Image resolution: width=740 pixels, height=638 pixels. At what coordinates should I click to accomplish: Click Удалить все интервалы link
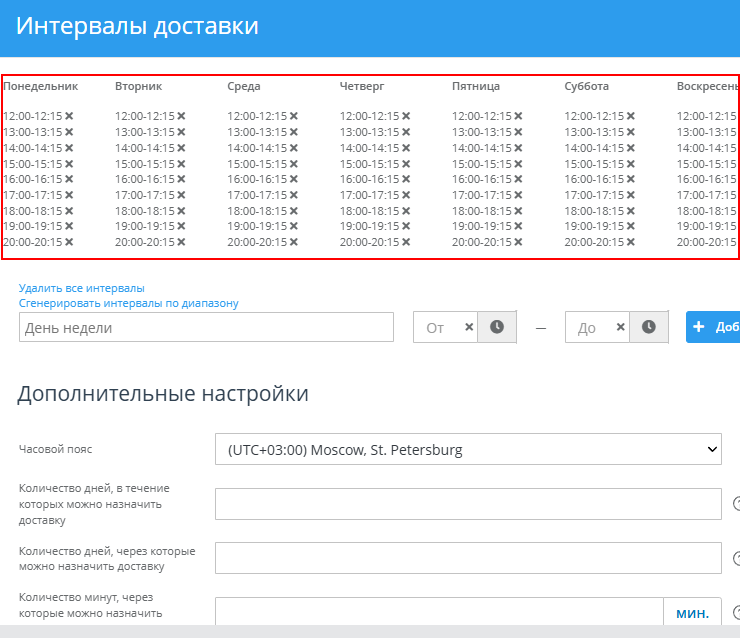[x=82, y=288]
